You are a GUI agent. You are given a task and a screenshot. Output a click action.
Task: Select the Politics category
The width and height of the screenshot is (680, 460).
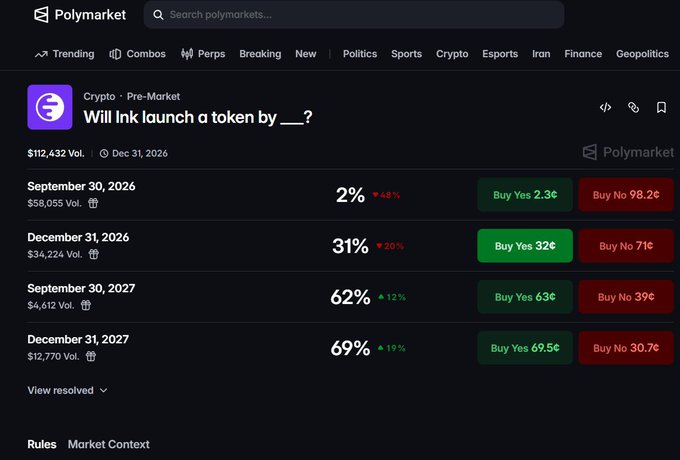[x=360, y=54]
